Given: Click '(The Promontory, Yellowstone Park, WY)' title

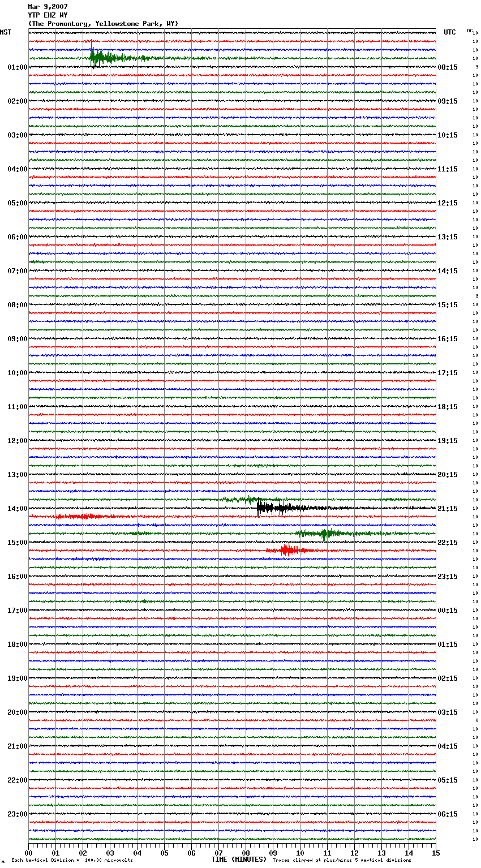Looking at the screenshot, I should (x=103, y=24).
